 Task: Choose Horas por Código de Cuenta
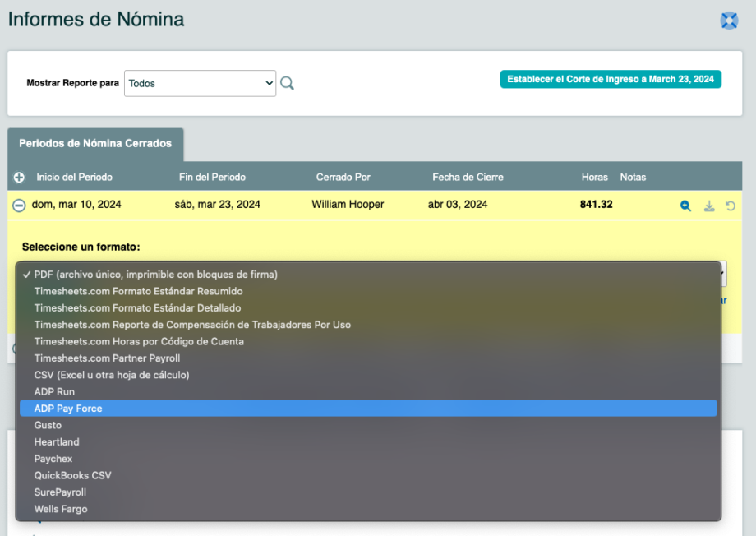[x=368, y=341]
